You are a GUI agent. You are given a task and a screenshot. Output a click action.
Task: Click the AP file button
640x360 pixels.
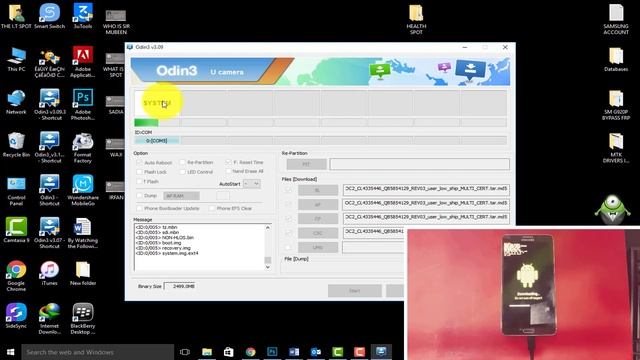click(318, 204)
